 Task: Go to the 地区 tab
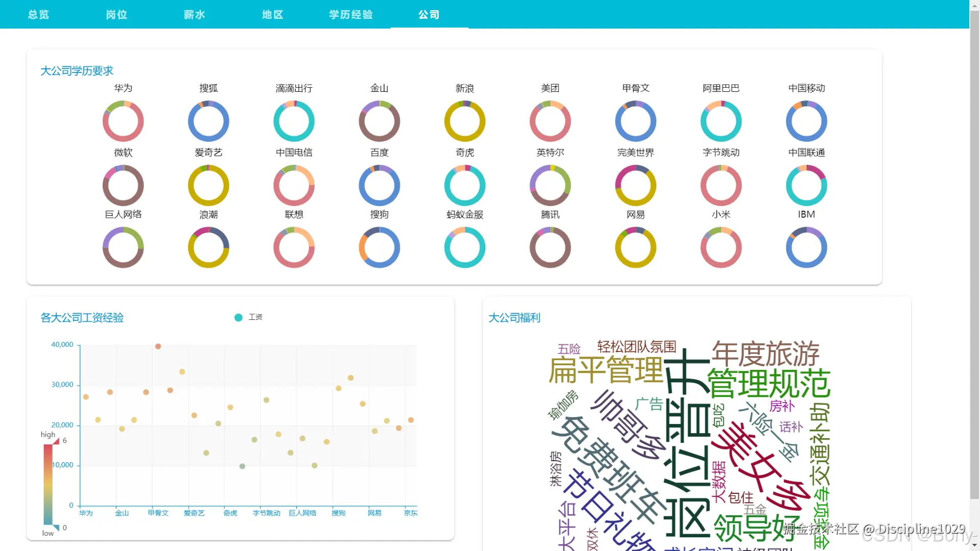coord(273,14)
